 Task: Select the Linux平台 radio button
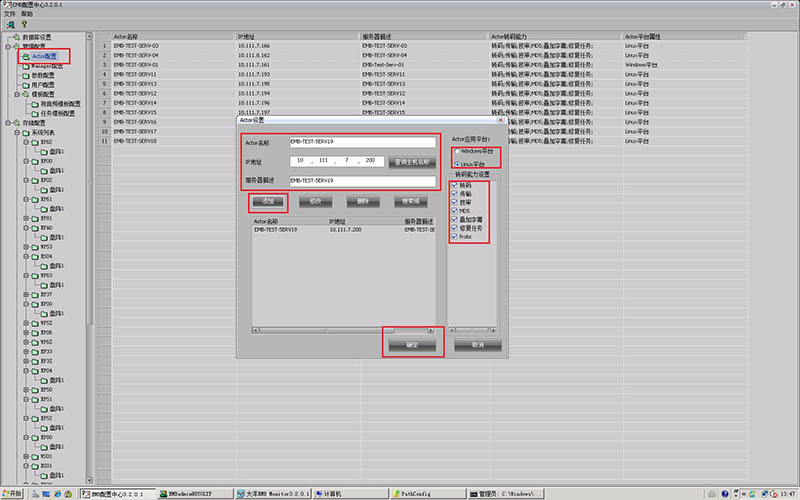point(457,164)
